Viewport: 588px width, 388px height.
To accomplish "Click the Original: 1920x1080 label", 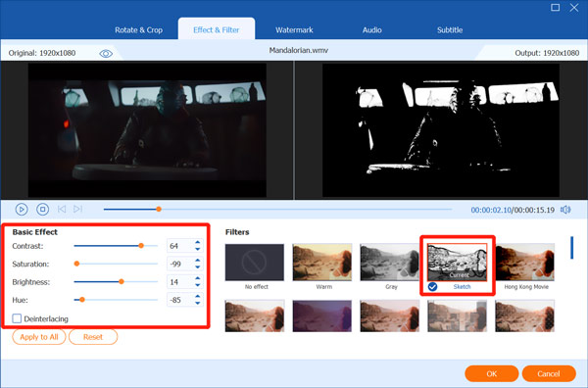I will click(42, 53).
